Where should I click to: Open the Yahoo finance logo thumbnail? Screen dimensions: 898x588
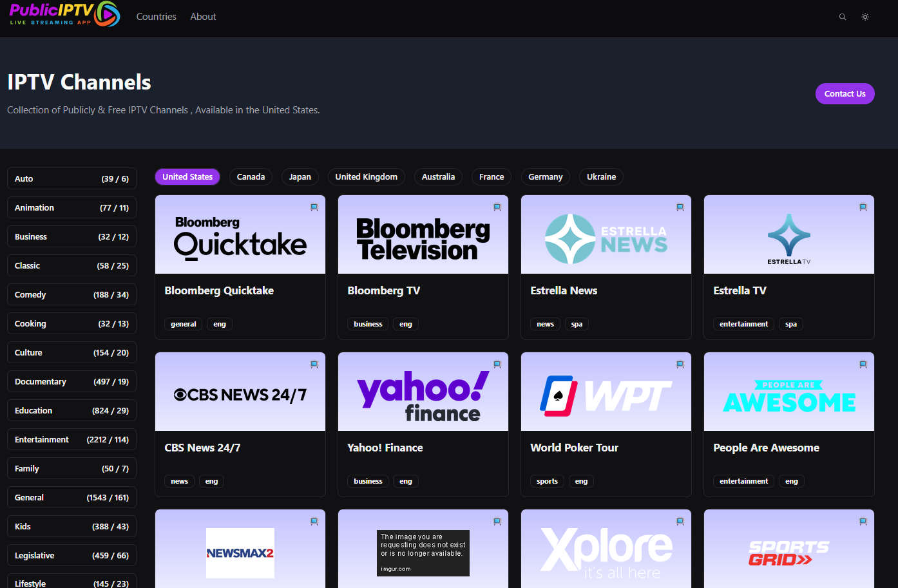click(423, 392)
